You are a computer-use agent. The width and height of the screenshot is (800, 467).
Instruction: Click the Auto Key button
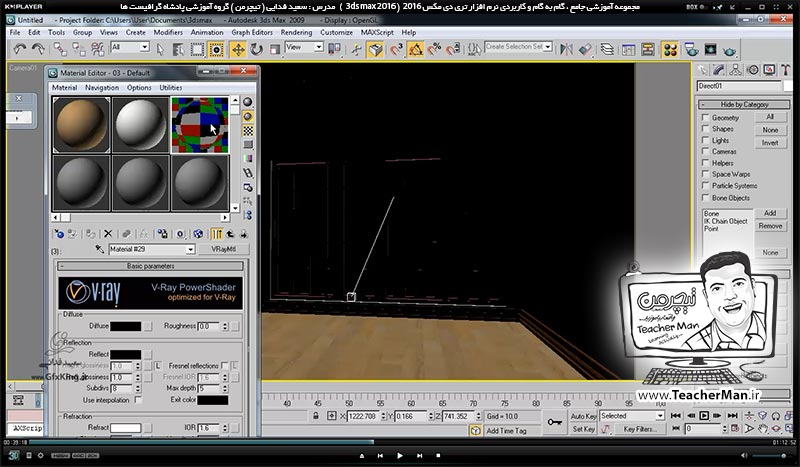[x=583, y=416]
